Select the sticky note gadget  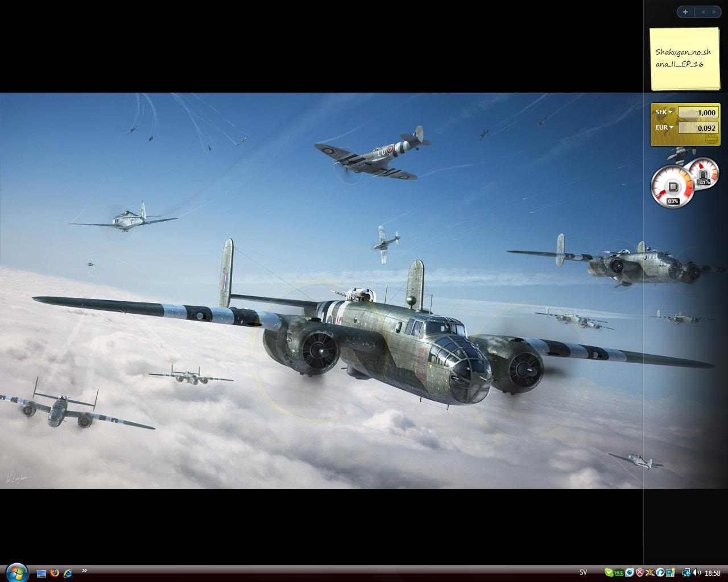[x=685, y=58]
